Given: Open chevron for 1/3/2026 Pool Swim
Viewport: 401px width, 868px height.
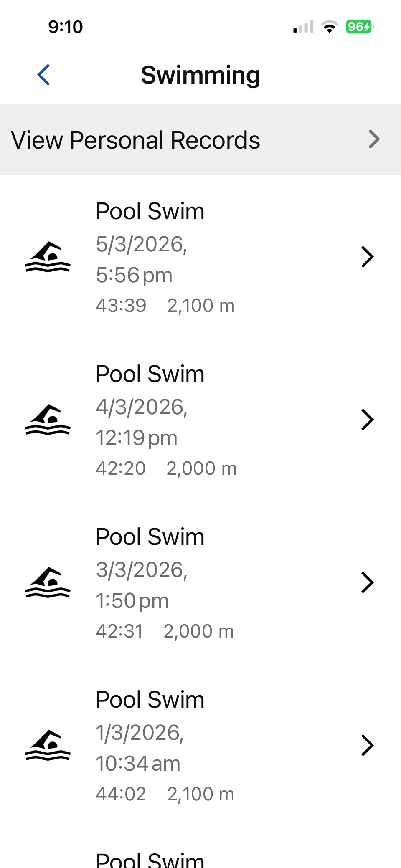Looking at the screenshot, I should point(367,745).
